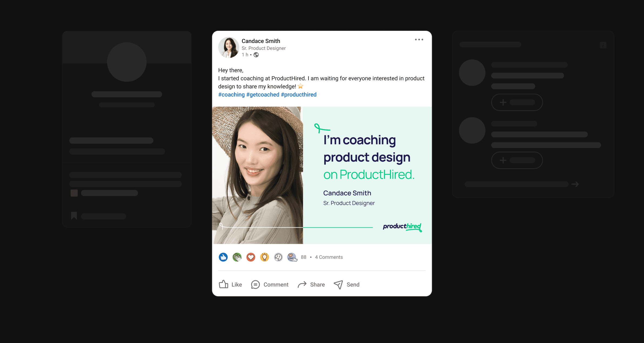Click Candace Smith's profile avatar
The image size is (644, 343).
coord(229,48)
